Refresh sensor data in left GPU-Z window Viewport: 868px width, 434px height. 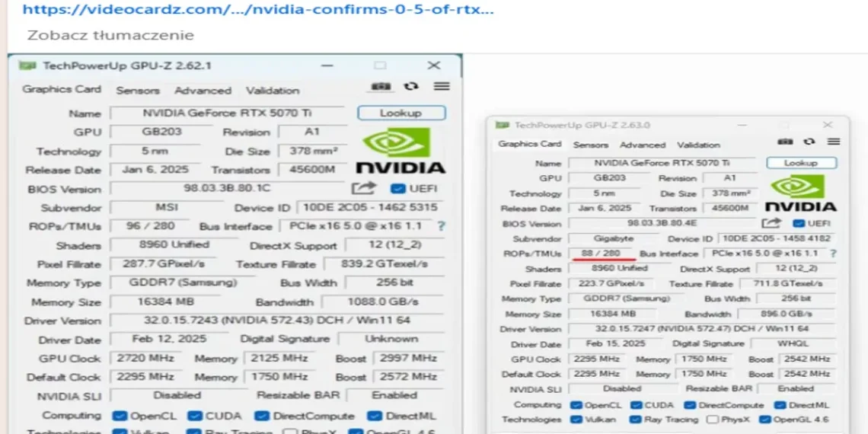click(x=411, y=86)
